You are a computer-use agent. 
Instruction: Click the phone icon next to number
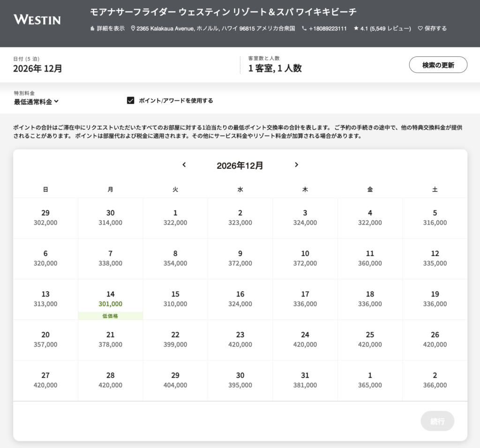[x=304, y=29]
